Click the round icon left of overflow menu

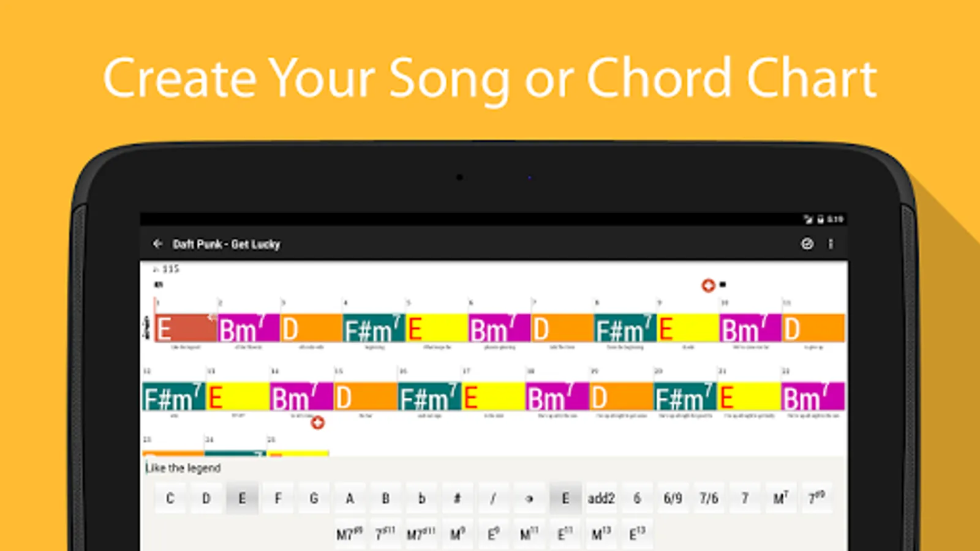tap(807, 244)
